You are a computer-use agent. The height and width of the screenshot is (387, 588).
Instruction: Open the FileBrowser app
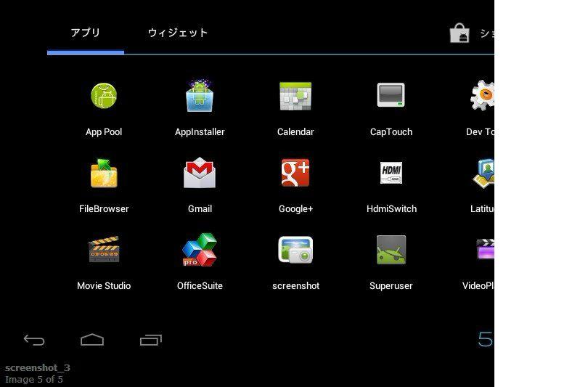click(104, 174)
